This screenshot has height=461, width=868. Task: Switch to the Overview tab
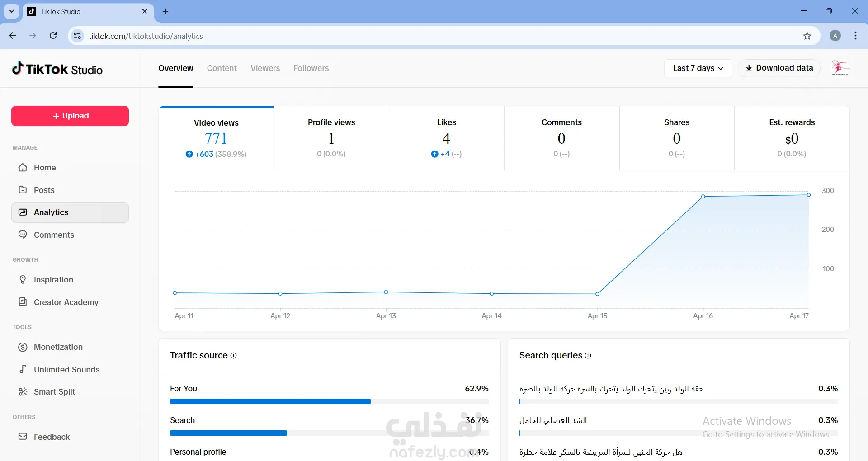click(x=176, y=68)
